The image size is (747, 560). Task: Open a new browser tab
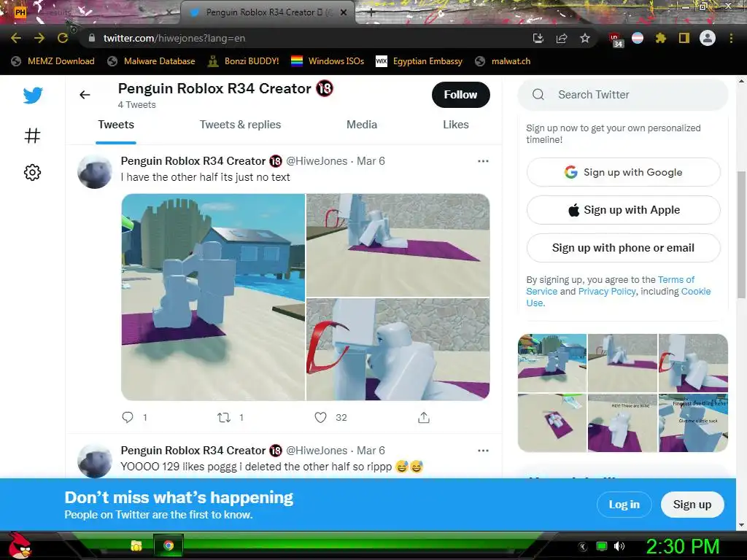pyautogui.click(x=371, y=12)
